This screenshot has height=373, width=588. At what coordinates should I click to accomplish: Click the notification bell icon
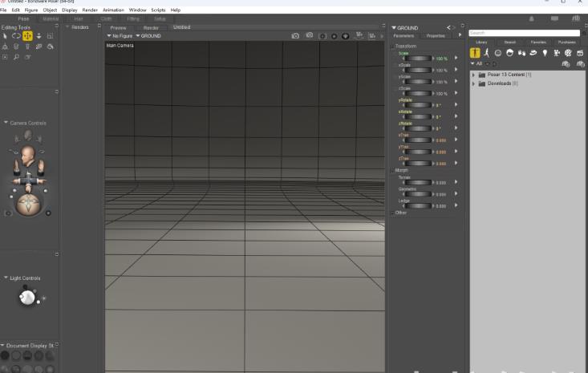531,18
